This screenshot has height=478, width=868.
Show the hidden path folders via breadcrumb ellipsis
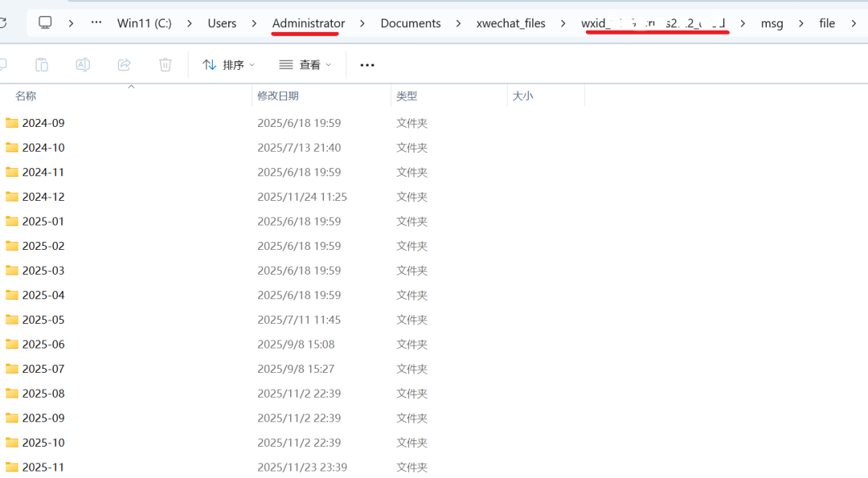96,23
